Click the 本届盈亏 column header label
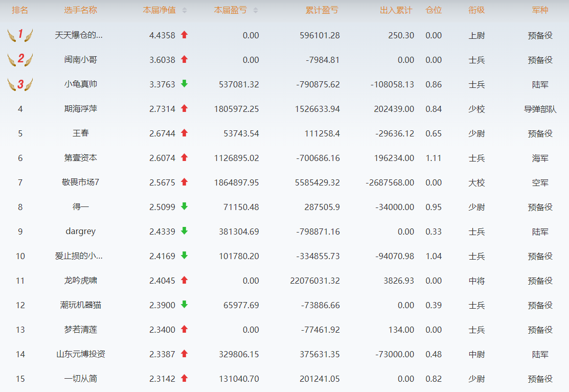 (231, 10)
